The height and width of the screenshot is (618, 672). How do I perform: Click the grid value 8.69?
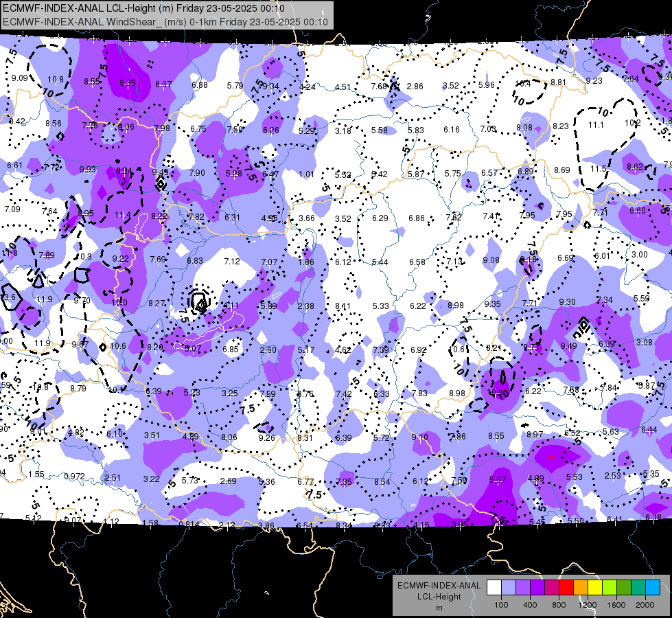pos(562,170)
